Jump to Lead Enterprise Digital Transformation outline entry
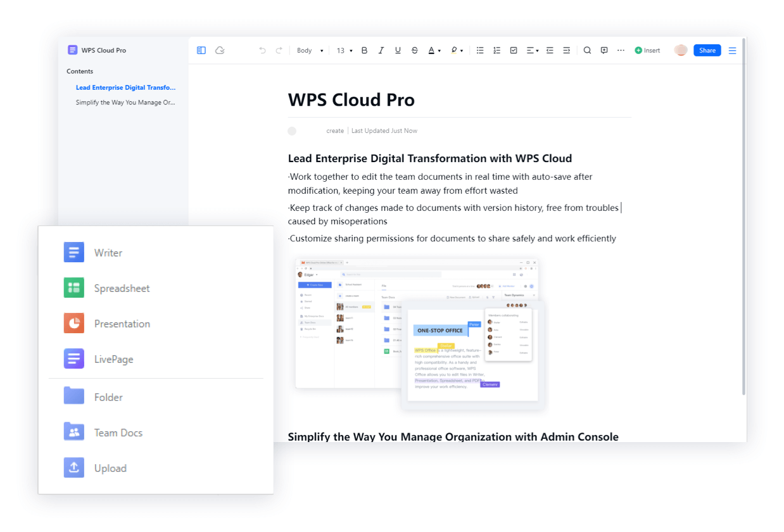Viewport: 784px width, 532px height. point(125,87)
